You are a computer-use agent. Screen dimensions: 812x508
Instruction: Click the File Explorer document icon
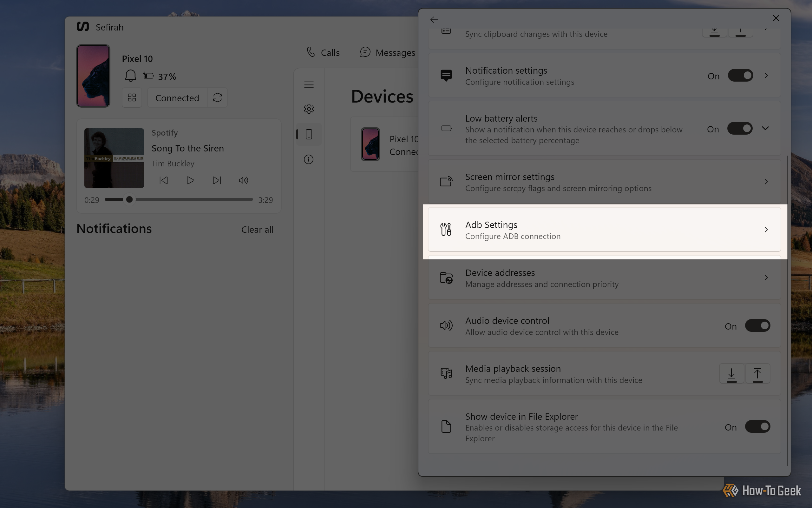click(446, 427)
